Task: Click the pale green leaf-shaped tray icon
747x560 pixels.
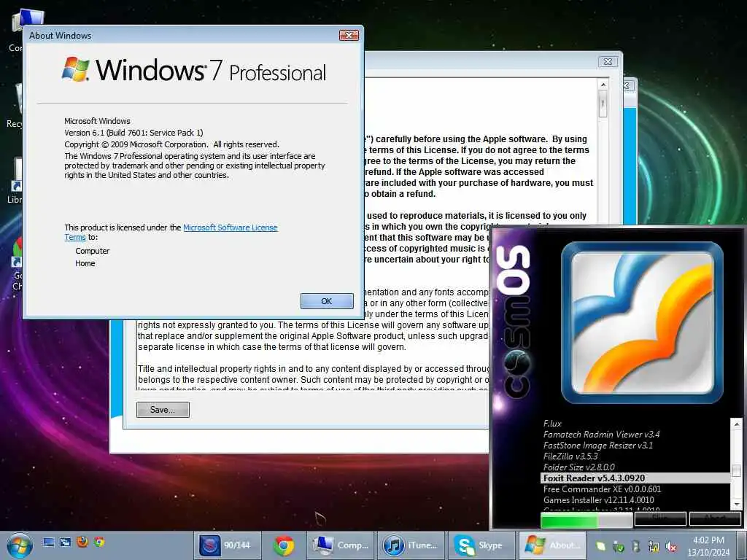Action: (x=601, y=546)
